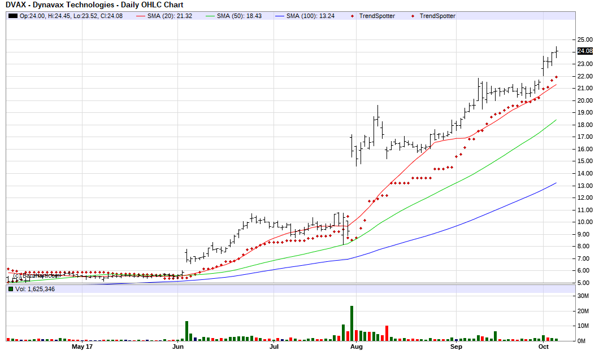The width and height of the screenshot is (599, 364).
Task: Click the black OHLC legend swatch
Action: [13, 16]
